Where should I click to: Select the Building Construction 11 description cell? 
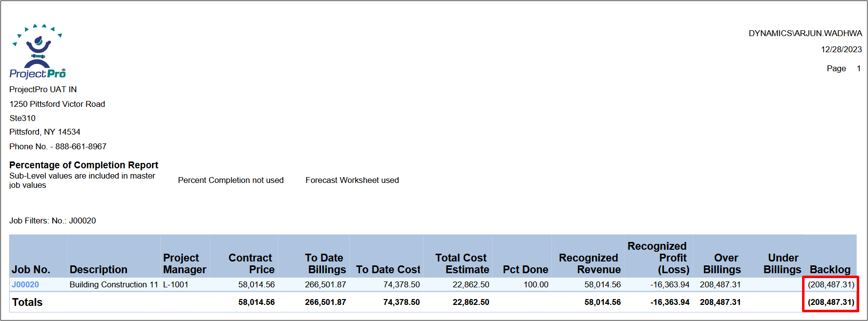point(114,284)
